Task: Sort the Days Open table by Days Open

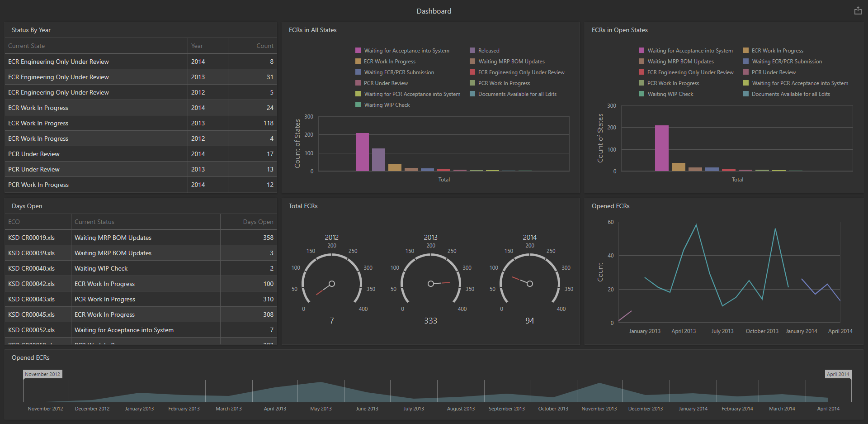Action: pyautogui.click(x=258, y=221)
